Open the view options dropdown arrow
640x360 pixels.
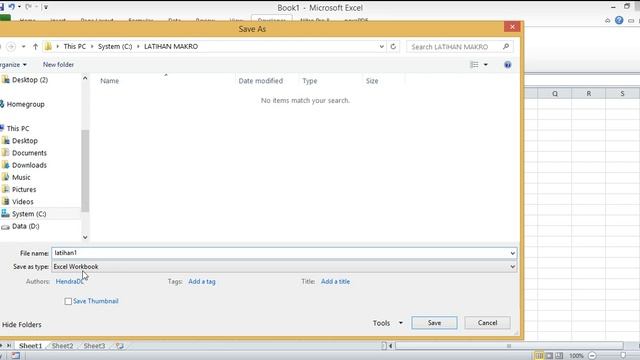pos(485,64)
